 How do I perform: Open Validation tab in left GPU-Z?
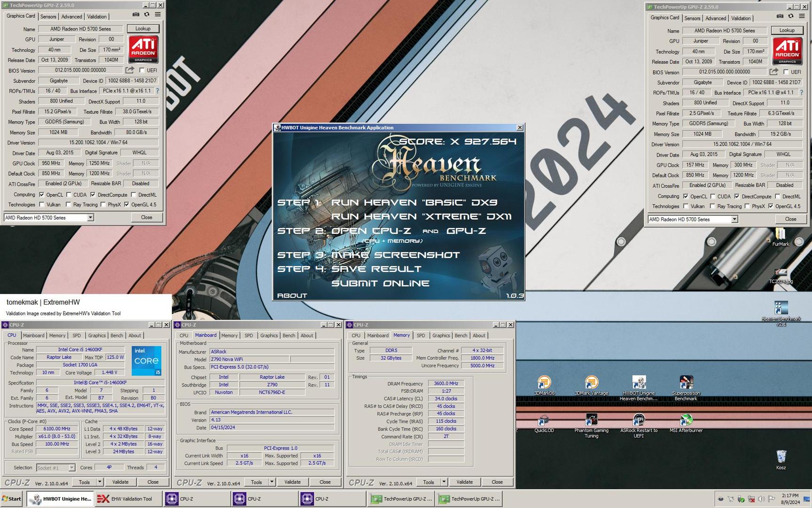[x=97, y=16]
